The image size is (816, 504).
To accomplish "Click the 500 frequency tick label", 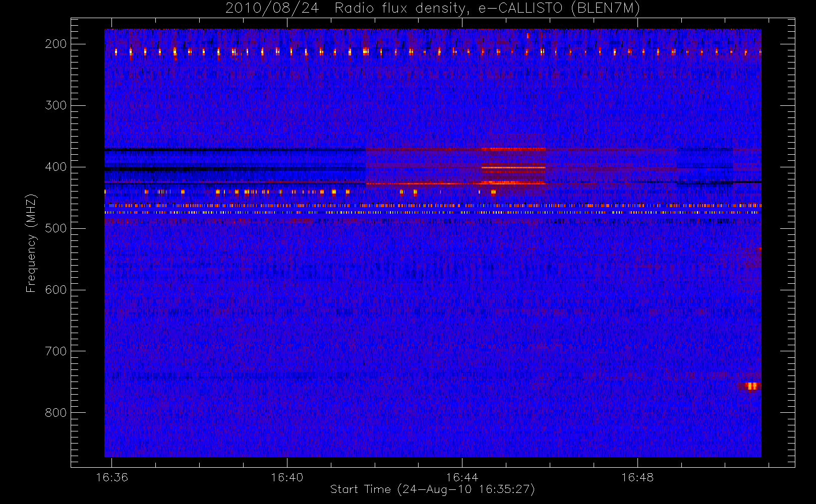I will point(55,228).
